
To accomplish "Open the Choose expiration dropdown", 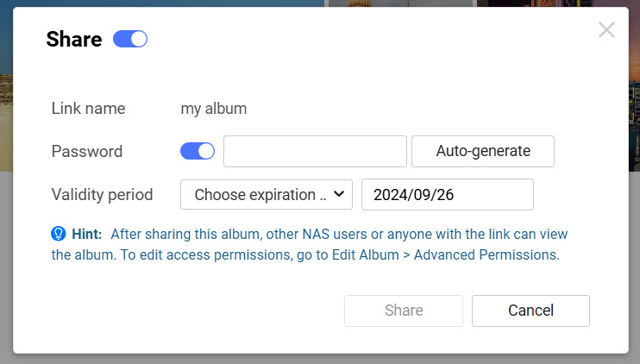I will pyautogui.click(x=267, y=195).
